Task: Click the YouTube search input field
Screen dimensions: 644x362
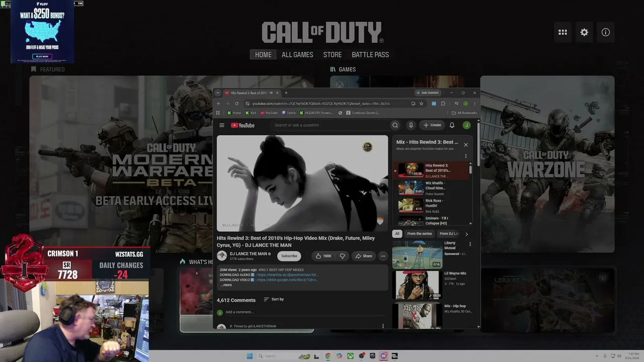Action: (x=330, y=125)
